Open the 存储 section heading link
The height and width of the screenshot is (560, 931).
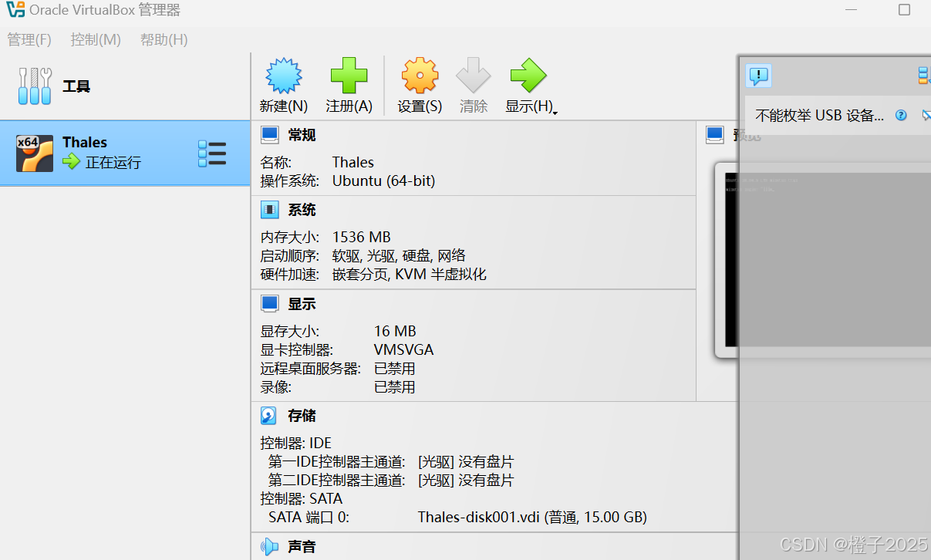(302, 416)
